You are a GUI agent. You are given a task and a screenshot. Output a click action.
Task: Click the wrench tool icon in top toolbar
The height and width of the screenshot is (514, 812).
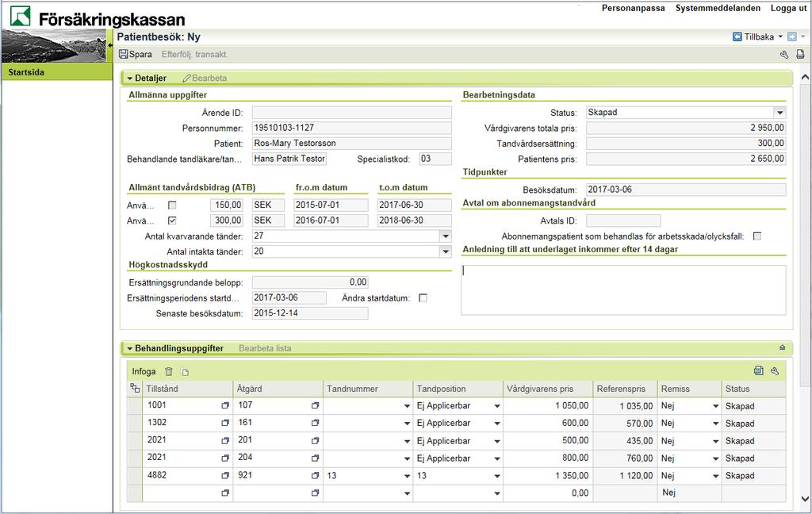(x=784, y=54)
